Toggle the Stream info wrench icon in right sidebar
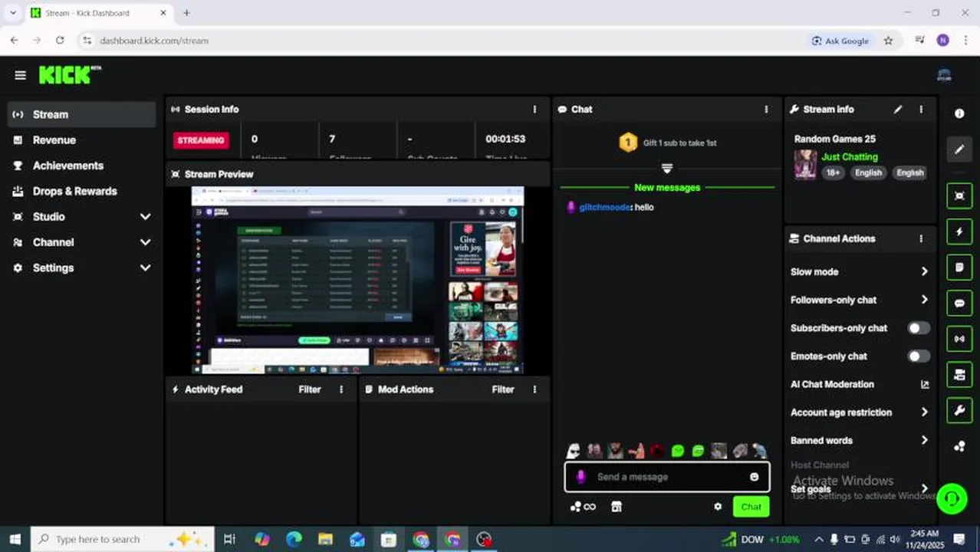Viewport: 980px width, 552px height. [959, 410]
